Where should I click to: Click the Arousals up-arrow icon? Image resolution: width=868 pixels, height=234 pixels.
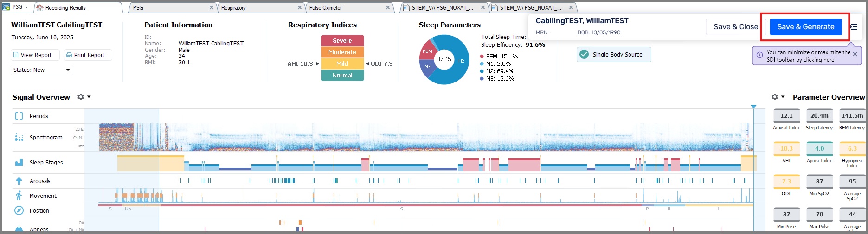tap(19, 181)
